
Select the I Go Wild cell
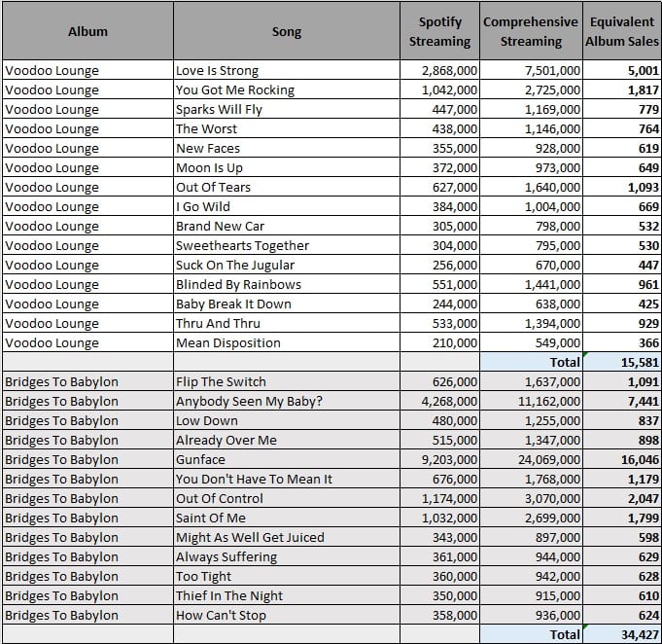(x=287, y=206)
